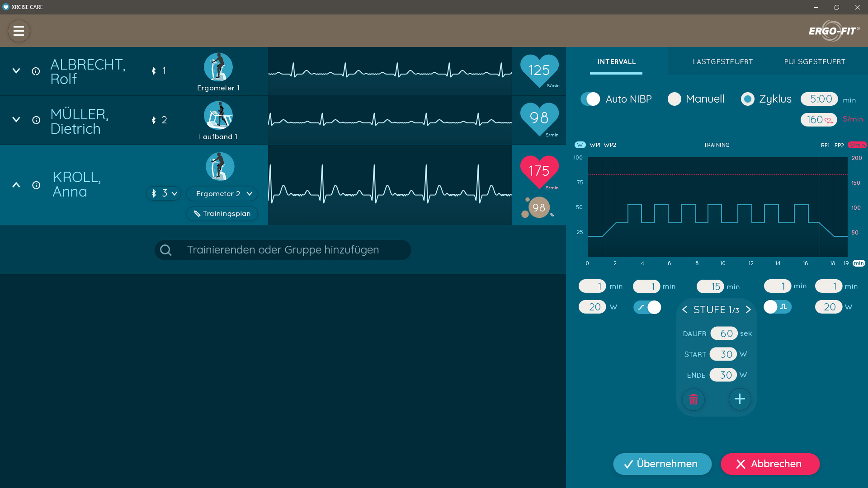Switch to the Pulsgesteuert tab
Viewport: 868px width, 488px height.
[814, 62]
